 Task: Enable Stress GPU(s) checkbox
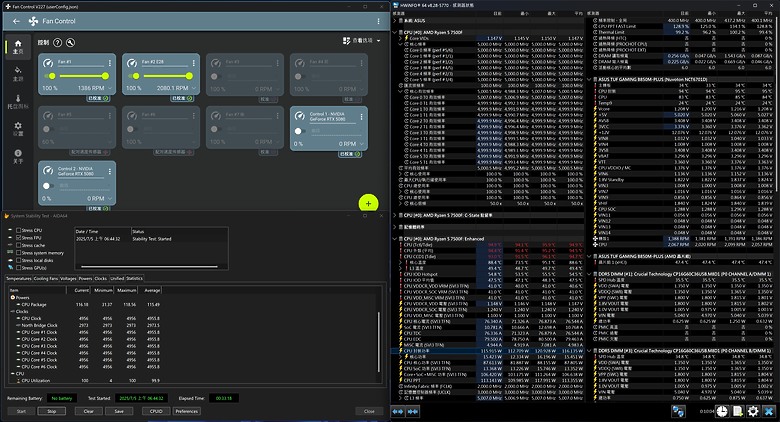[x=18, y=268]
